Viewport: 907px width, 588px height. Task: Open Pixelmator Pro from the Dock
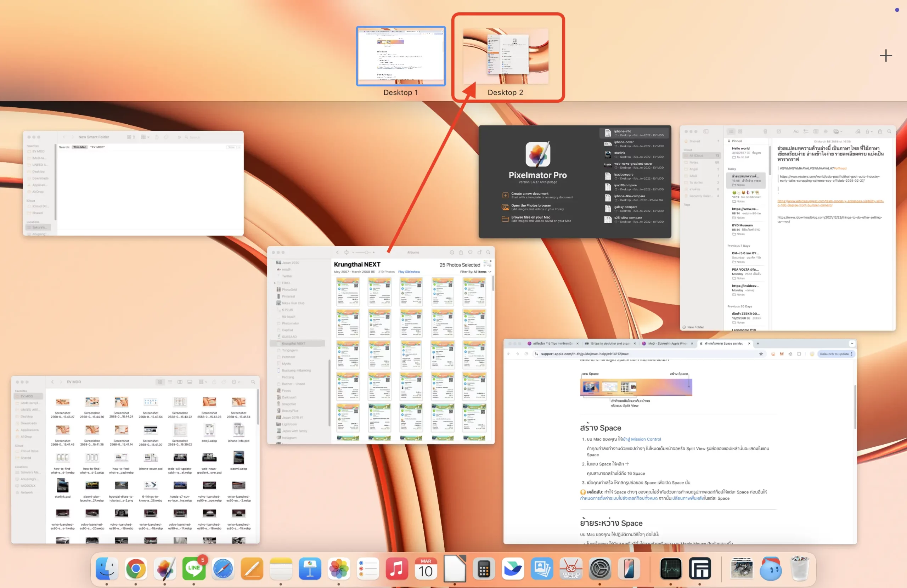point(165,569)
